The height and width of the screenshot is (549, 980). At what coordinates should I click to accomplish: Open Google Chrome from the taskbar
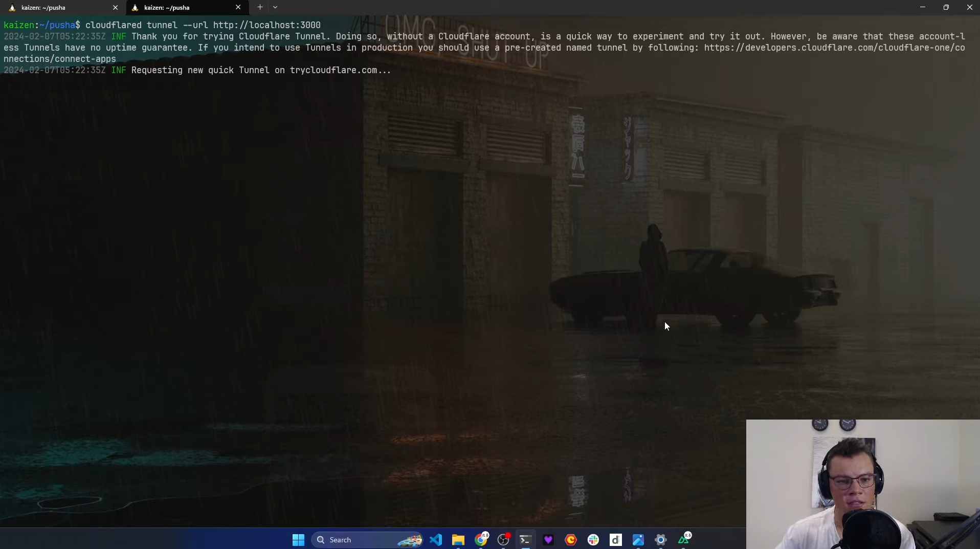click(x=481, y=540)
